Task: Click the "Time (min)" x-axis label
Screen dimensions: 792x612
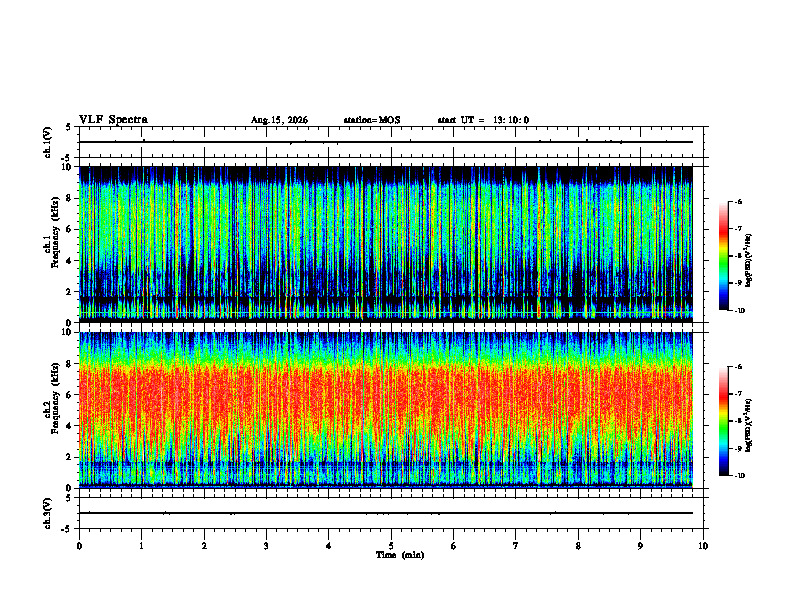Action: click(x=400, y=555)
